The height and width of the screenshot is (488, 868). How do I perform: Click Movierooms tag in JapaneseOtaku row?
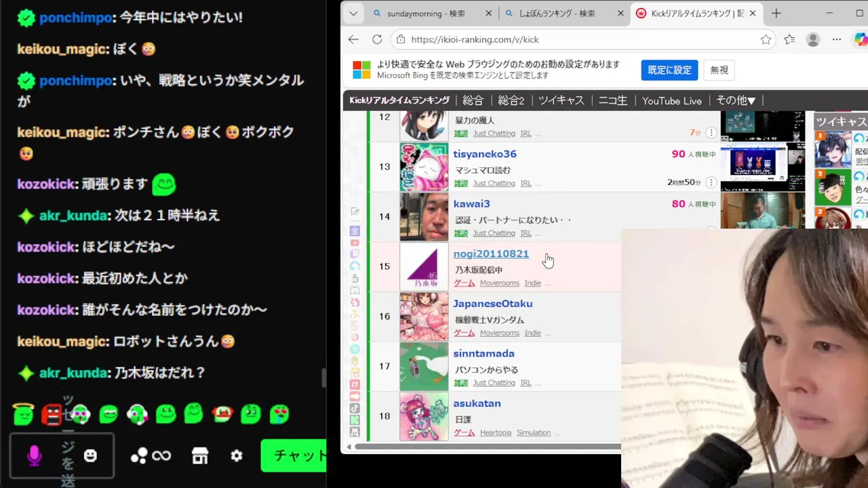tap(500, 333)
